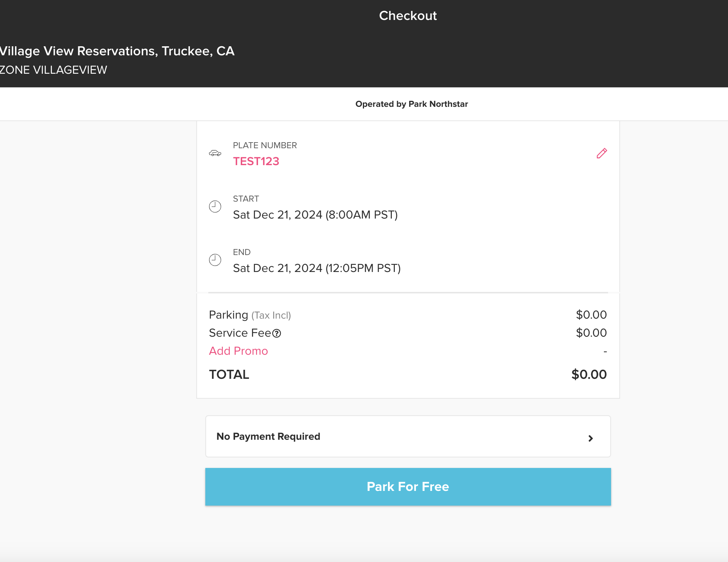Open the Service Fee help question mark
The height and width of the screenshot is (562, 728).
(277, 333)
